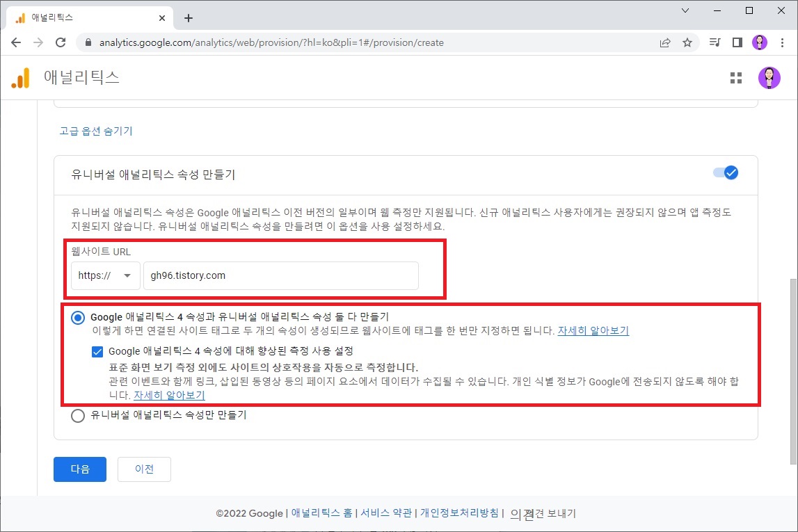Open the browser side panel icon
The image size is (798, 532).
tap(737, 42)
